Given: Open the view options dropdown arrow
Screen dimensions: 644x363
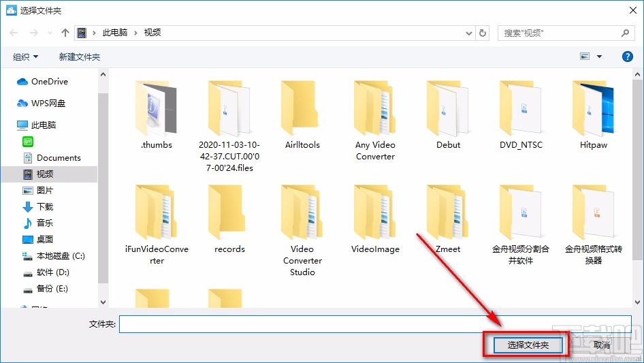Looking at the screenshot, I should (599, 57).
